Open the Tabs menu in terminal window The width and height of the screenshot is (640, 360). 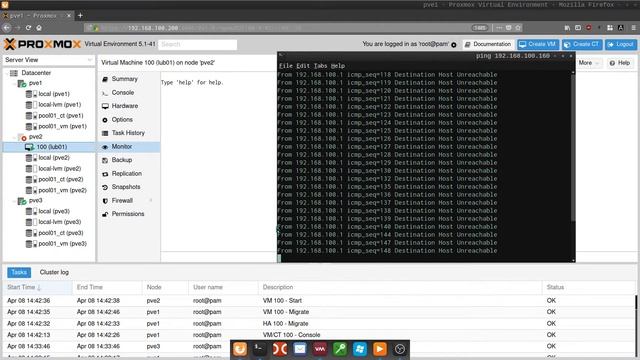320,66
